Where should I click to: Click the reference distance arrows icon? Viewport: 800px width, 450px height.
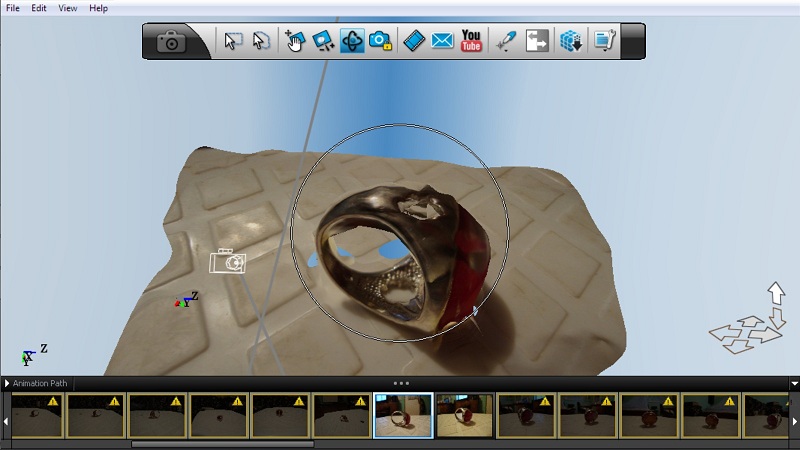point(537,41)
